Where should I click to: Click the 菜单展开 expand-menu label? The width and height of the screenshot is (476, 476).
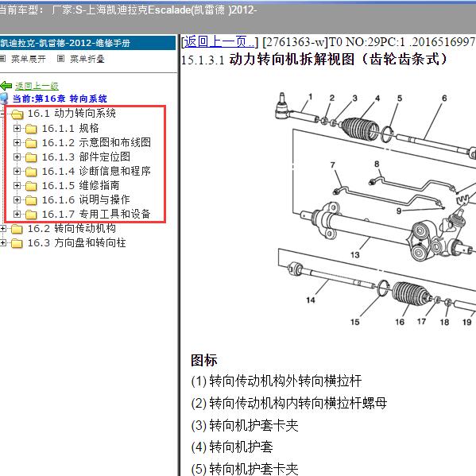29,59
